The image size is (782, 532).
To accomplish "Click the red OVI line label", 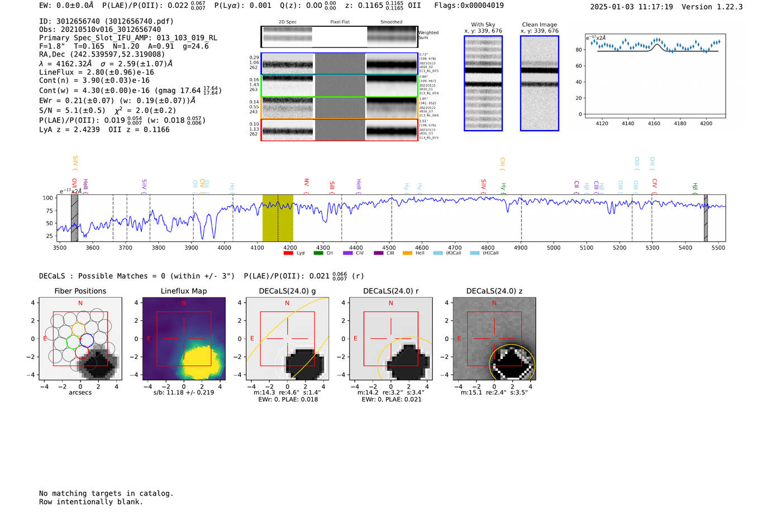I will 74,185.
